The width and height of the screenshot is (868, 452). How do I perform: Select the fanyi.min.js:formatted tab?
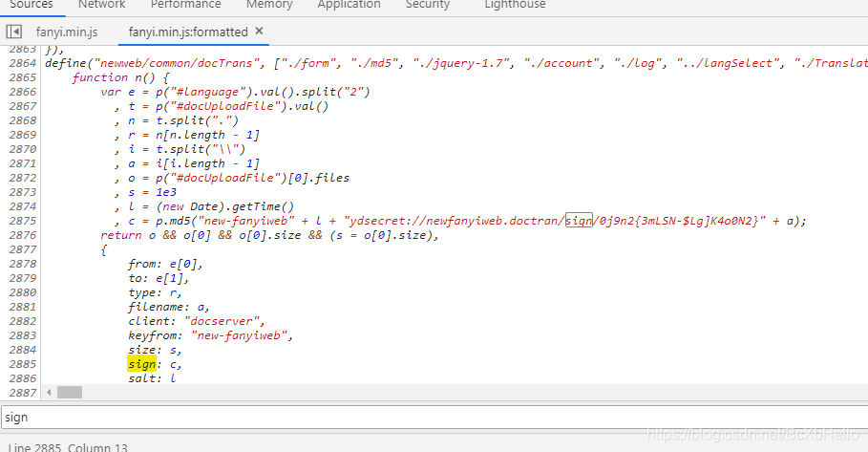tap(188, 32)
